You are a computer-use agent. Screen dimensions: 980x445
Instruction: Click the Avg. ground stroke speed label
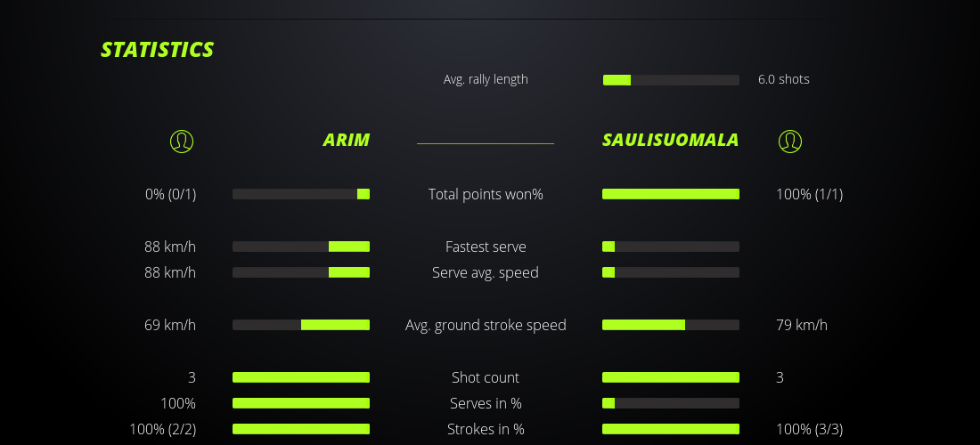(486, 325)
